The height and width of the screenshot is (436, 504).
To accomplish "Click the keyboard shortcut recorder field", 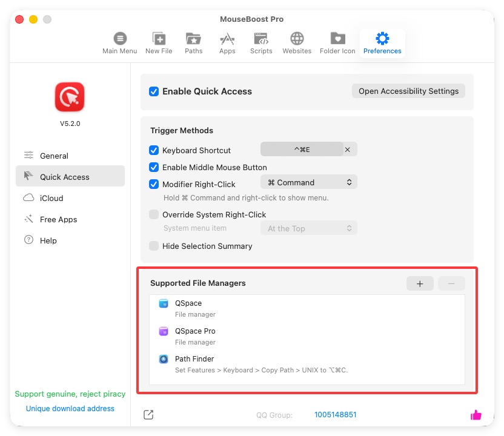I will click(x=302, y=150).
